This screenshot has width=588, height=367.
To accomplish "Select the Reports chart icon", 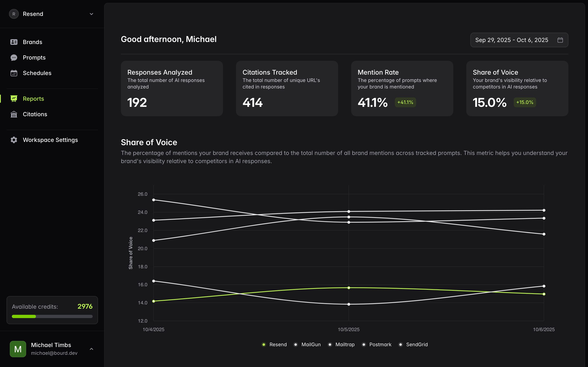I will pos(14,98).
